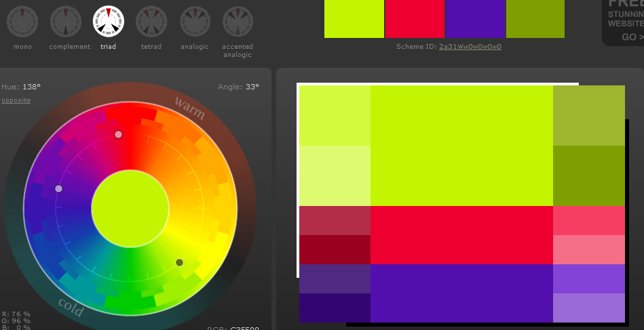Viewport: 644px width, 330px height.
Task: Open the Scheme ID 2a31Ww0w0w0w0 link
Action: coord(470,47)
